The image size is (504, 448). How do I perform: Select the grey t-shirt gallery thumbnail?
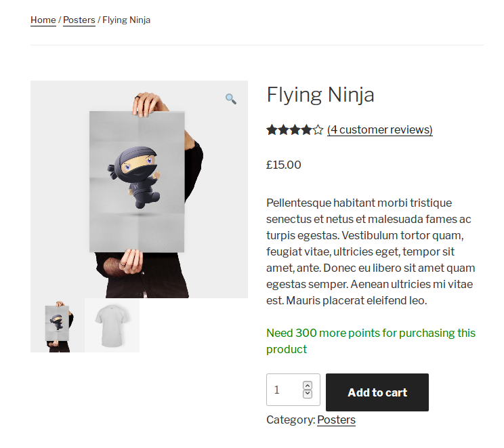click(112, 325)
